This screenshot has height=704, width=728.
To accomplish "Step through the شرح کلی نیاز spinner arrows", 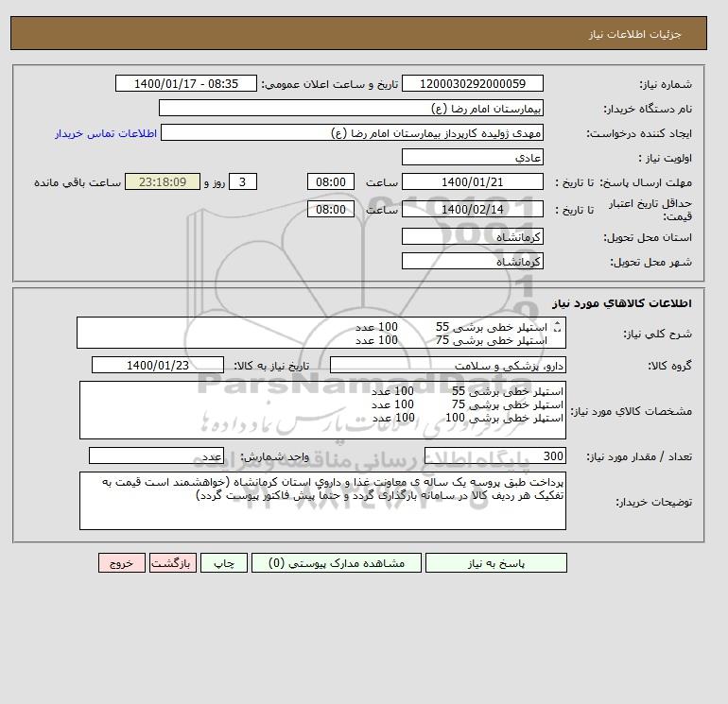I will 557,327.
